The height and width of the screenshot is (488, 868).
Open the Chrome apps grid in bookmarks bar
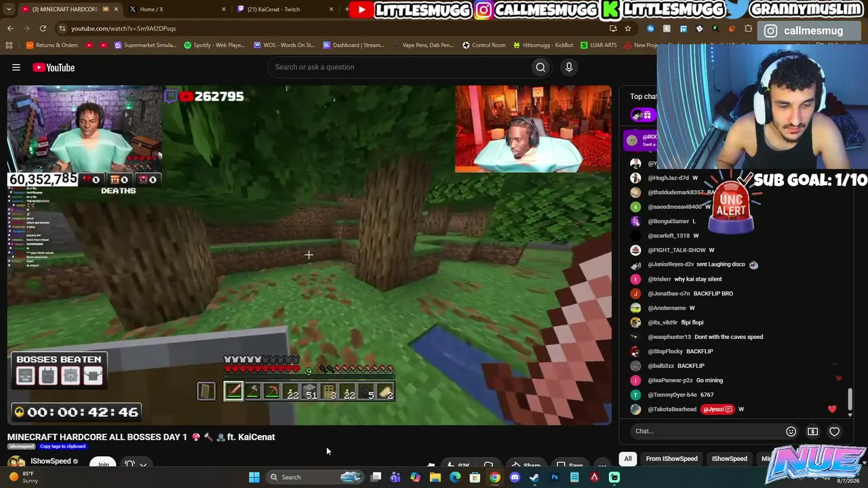tap(9, 45)
